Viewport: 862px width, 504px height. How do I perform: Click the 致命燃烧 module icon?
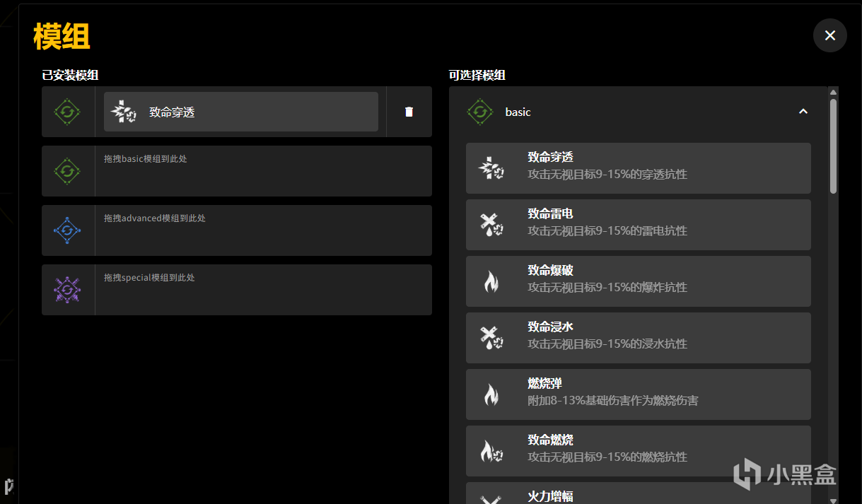(491, 451)
